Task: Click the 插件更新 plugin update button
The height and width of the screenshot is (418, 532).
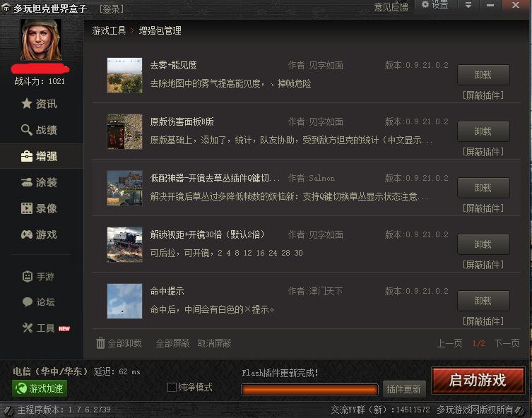Action: [x=403, y=388]
